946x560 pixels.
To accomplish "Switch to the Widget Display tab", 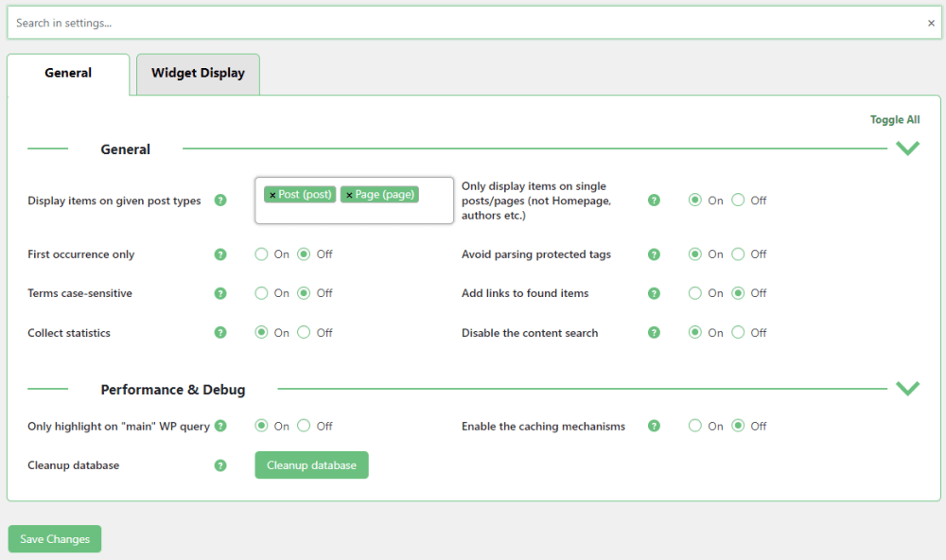I will 198,74.
